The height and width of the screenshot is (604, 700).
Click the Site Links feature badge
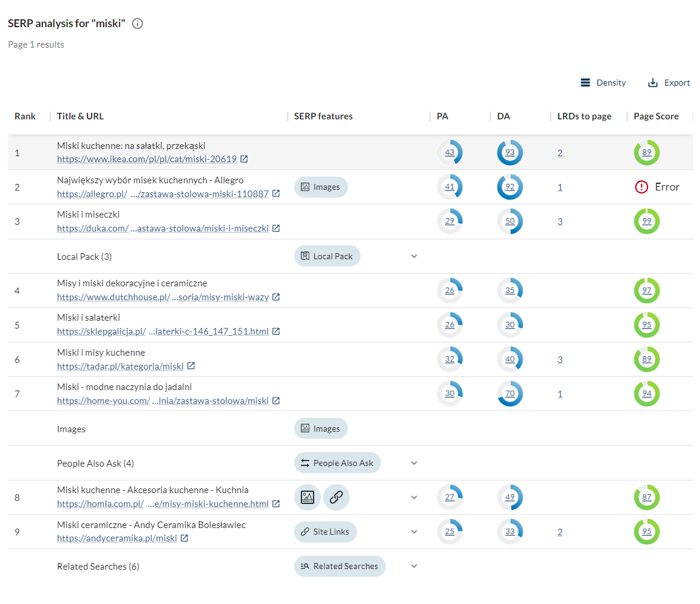tap(326, 532)
